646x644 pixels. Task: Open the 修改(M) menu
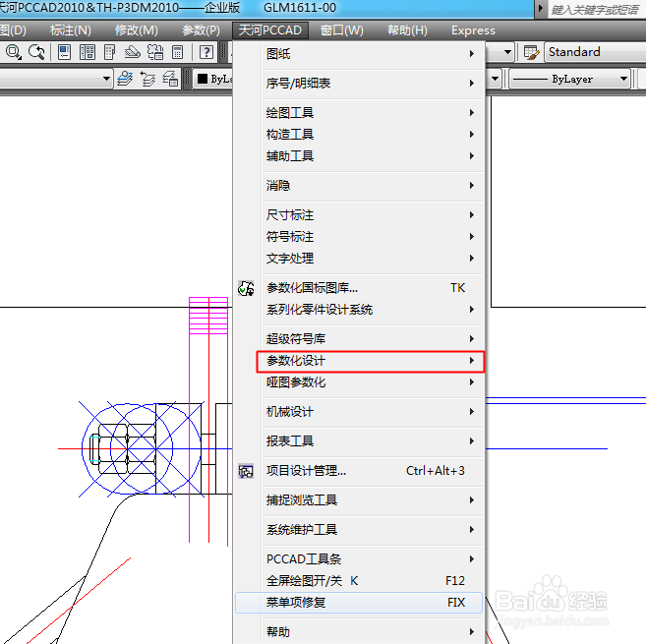137,30
